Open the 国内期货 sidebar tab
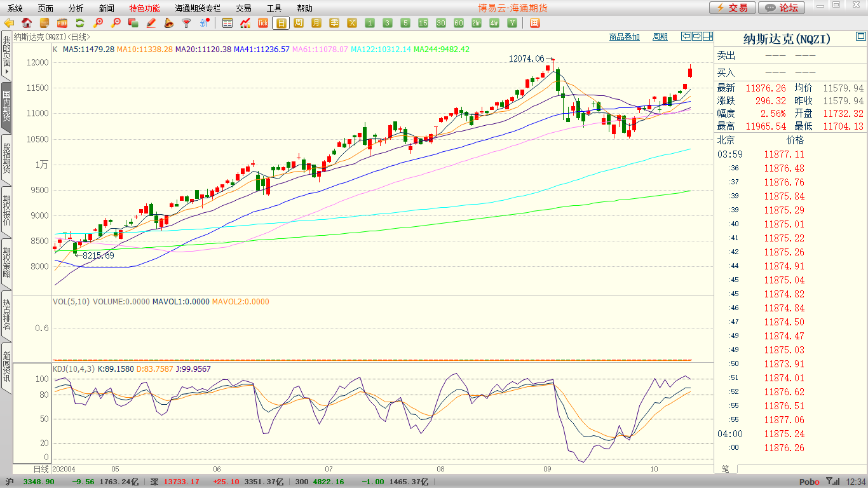This screenshot has width=868, height=488. 6,107
